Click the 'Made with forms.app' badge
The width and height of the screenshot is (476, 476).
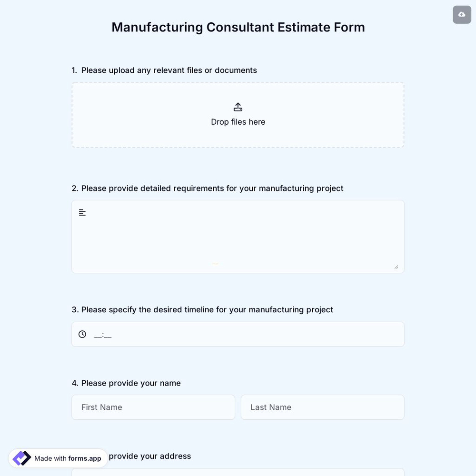coord(57,458)
